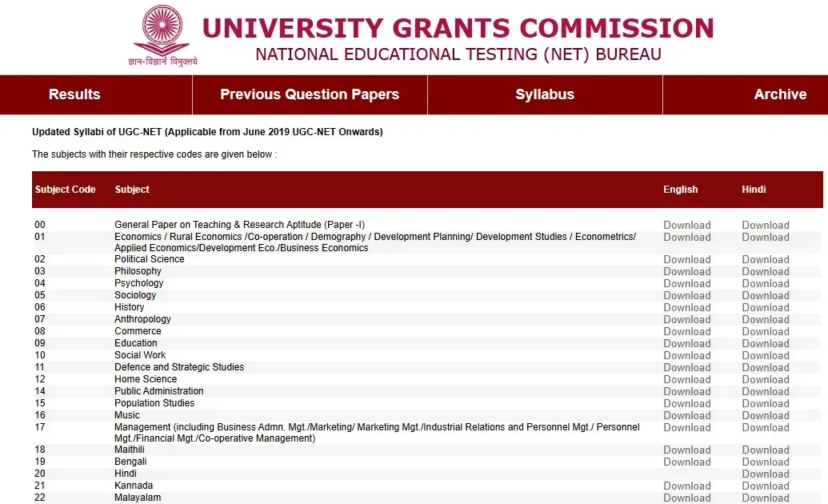828x504 pixels.
Task: Download English Social Work syllabus
Action: tap(687, 355)
